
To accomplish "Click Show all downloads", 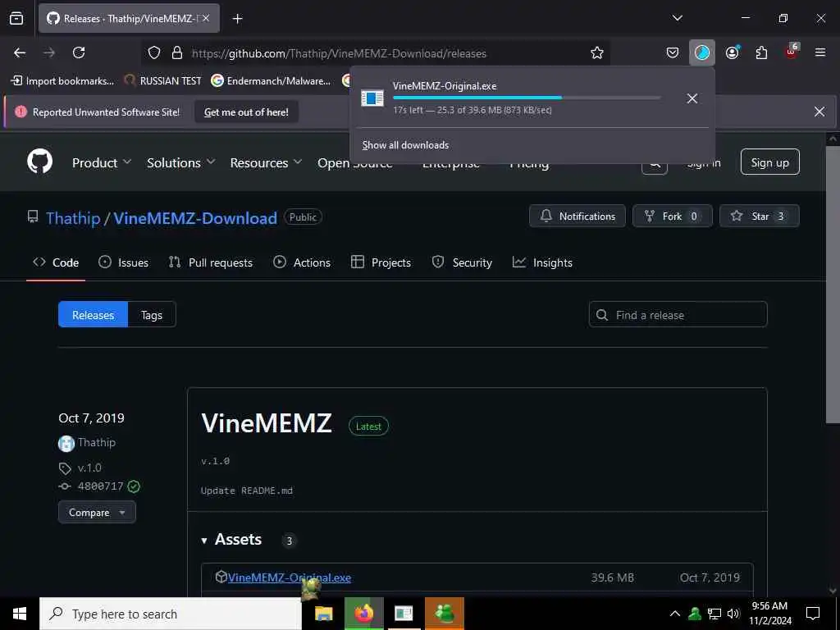I will (x=405, y=145).
